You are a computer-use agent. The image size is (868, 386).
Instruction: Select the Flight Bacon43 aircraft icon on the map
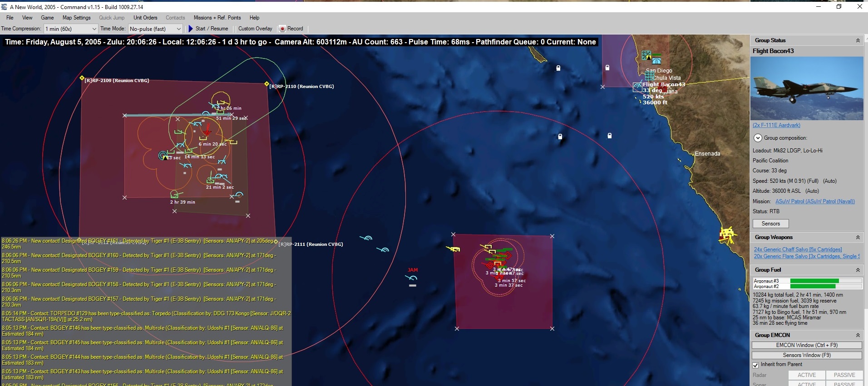(638, 87)
